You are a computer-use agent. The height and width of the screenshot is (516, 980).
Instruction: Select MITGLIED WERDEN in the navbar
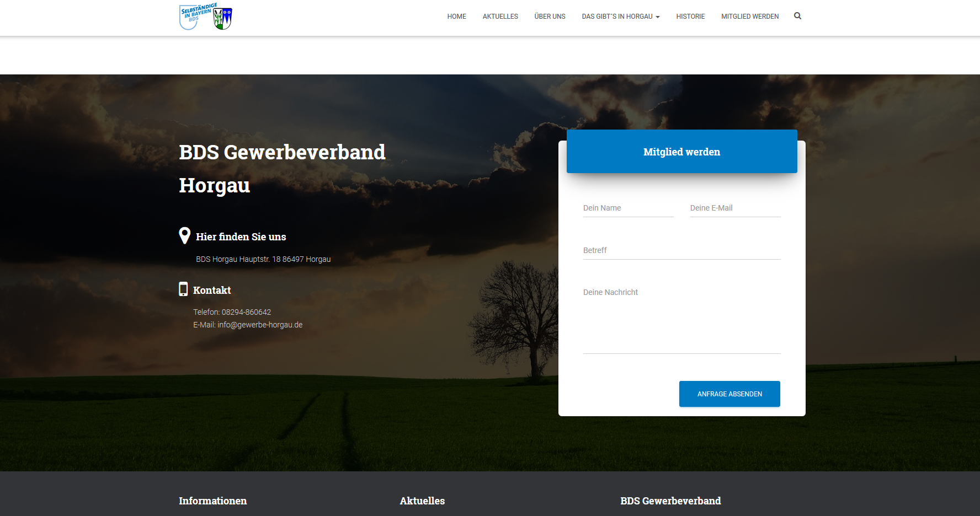point(750,17)
